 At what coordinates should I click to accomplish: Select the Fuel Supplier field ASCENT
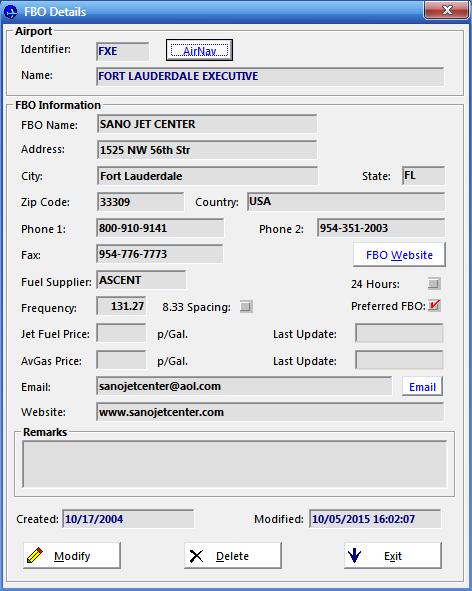click(x=141, y=280)
